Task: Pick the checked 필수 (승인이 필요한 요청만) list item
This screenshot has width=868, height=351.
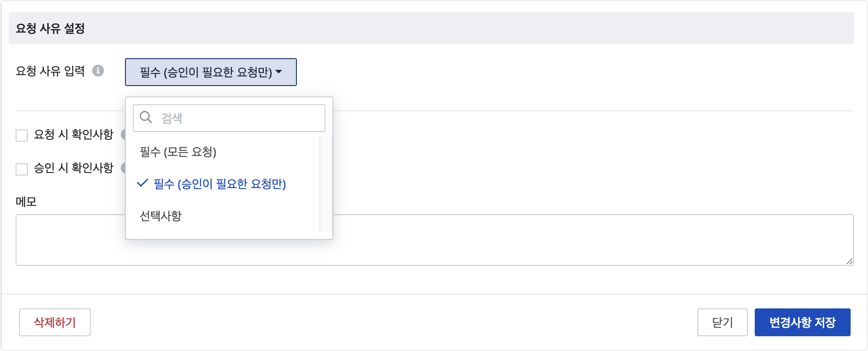Action: click(220, 184)
